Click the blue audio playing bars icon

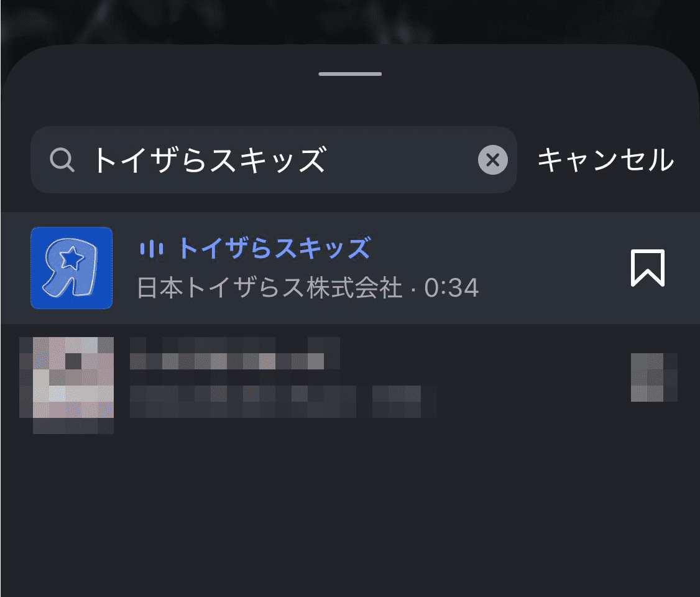click(x=151, y=249)
